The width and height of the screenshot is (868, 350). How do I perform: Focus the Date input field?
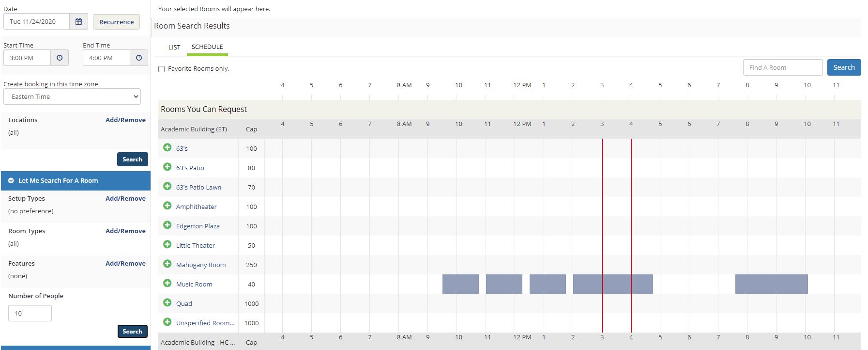pos(37,21)
